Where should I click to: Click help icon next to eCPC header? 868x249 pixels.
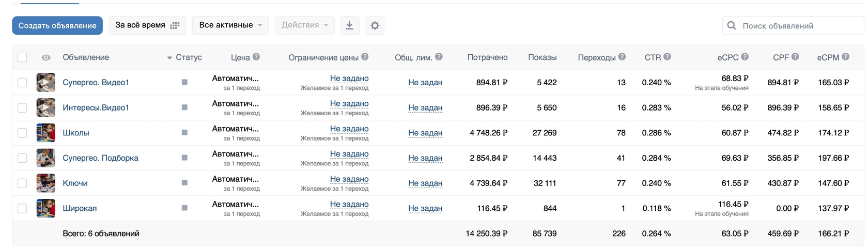tap(745, 57)
